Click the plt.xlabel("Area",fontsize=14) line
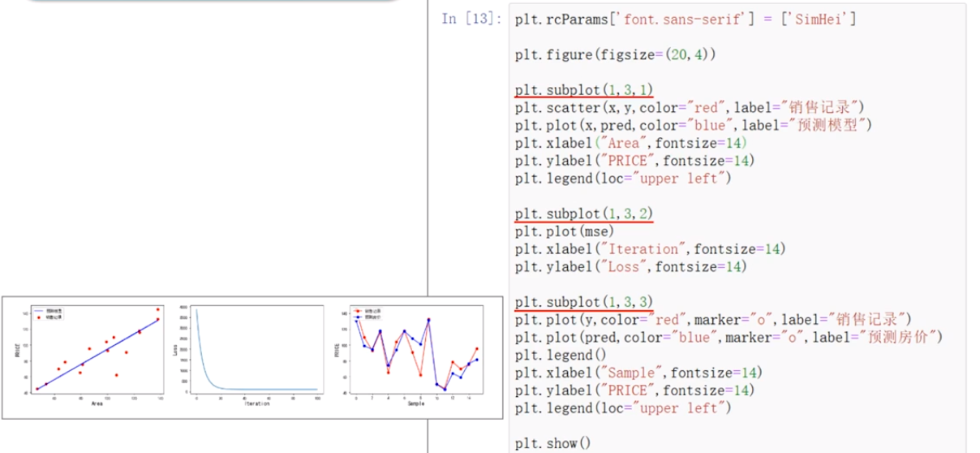 coord(630,142)
